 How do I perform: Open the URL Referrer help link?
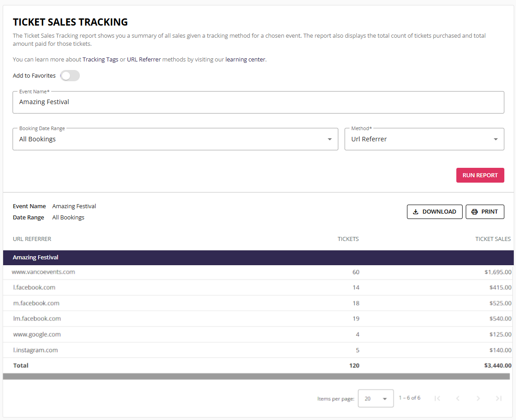tap(144, 60)
